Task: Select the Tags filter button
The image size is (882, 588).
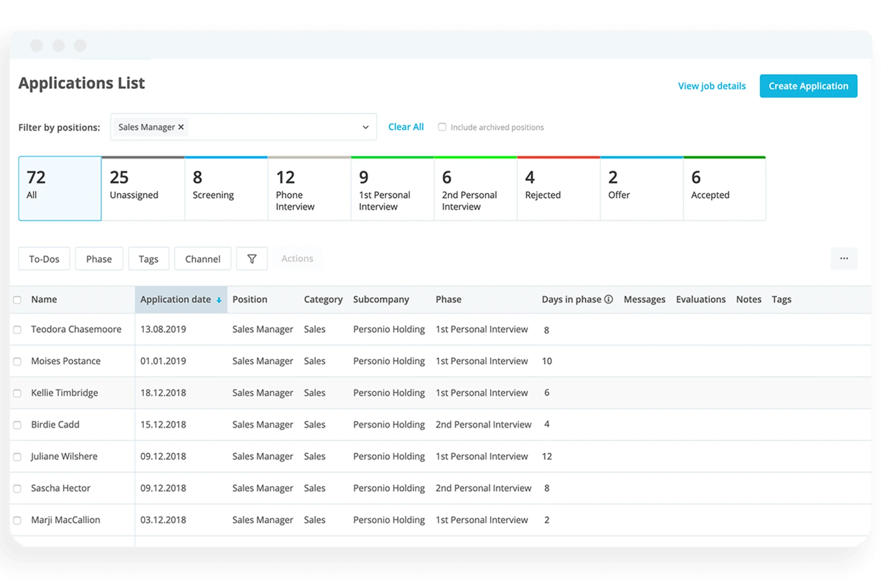Action: tap(148, 258)
